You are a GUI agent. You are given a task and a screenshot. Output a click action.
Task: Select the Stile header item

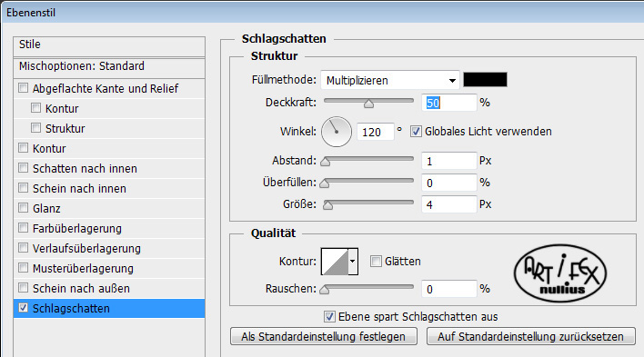109,45
